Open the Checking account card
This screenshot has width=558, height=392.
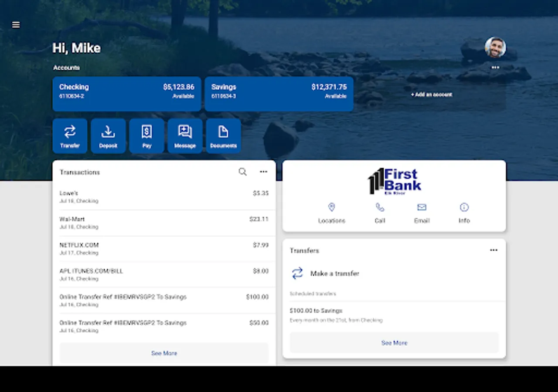point(127,94)
